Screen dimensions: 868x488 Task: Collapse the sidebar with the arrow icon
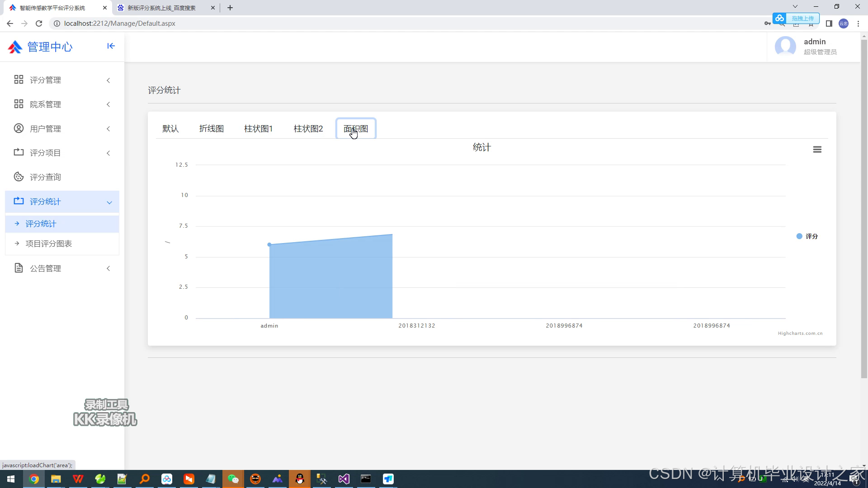[111, 46]
